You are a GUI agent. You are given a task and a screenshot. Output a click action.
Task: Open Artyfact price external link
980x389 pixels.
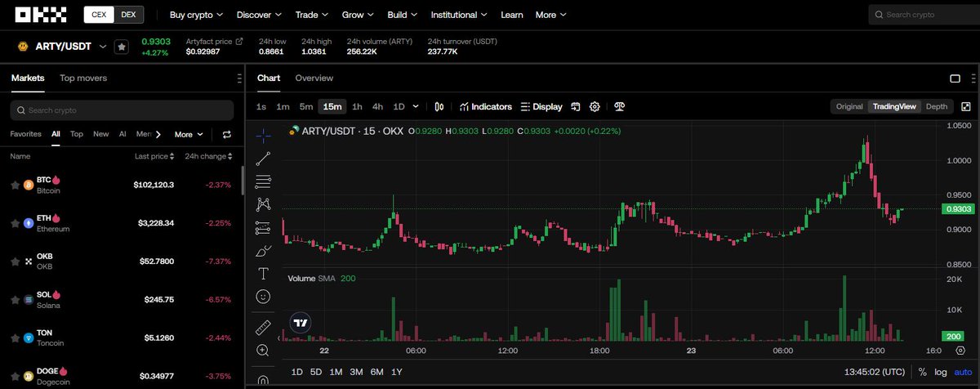click(239, 41)
